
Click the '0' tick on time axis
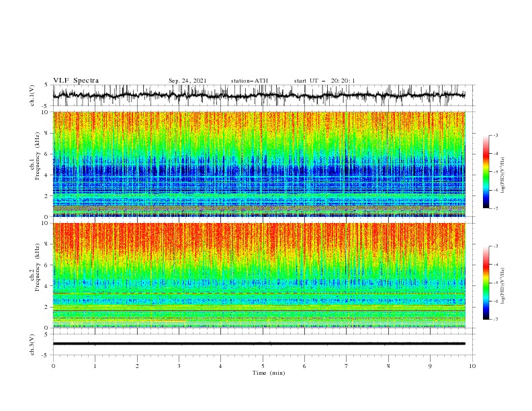pos(53,366)
